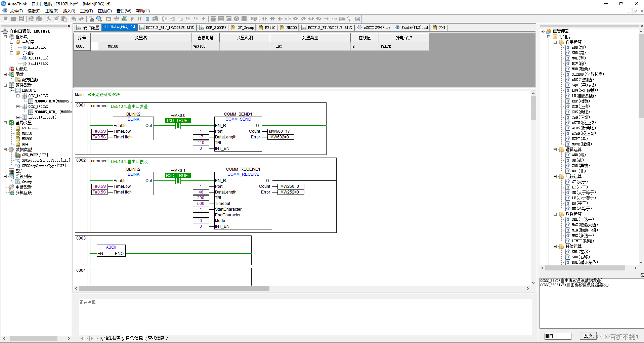644x343 pixels.
Task: Open the 帮助(H) menu
Action: 143,11
